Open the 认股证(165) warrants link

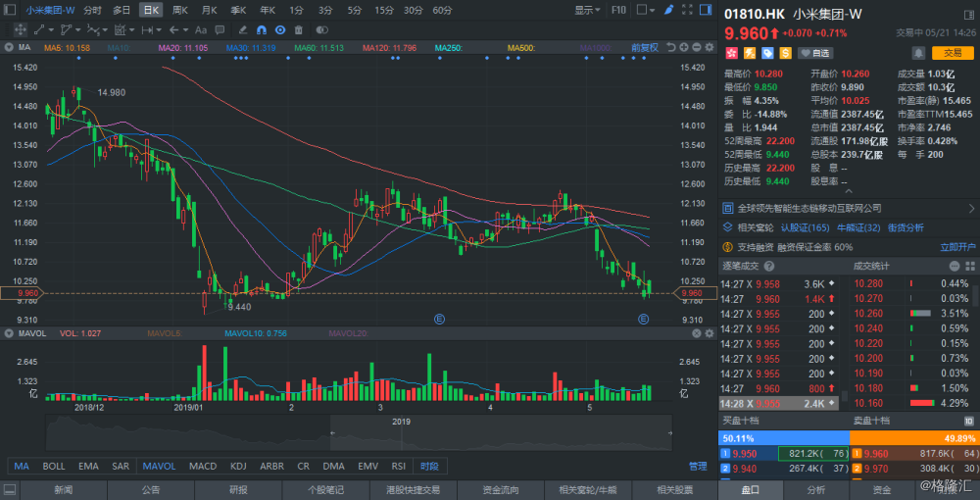806,227
